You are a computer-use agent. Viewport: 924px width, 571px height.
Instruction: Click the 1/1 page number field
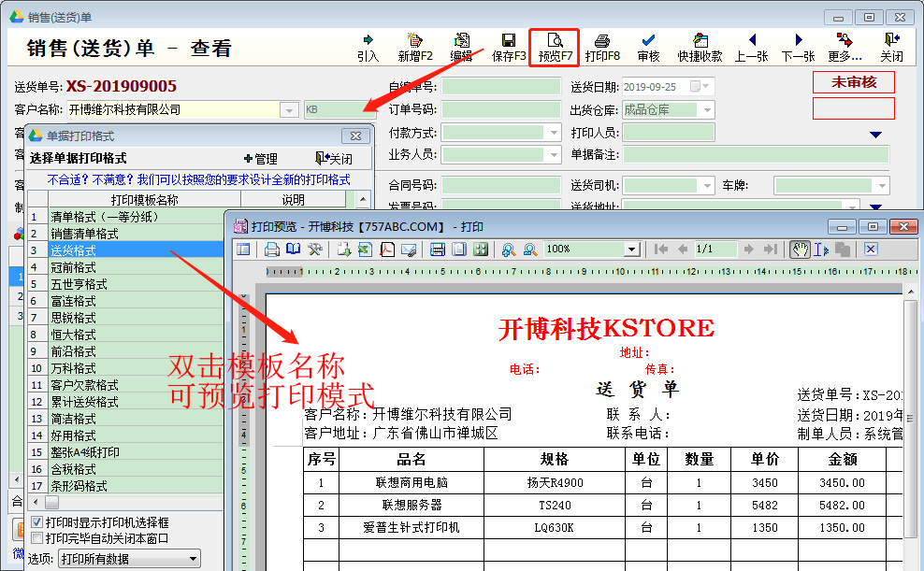[715, 249]
